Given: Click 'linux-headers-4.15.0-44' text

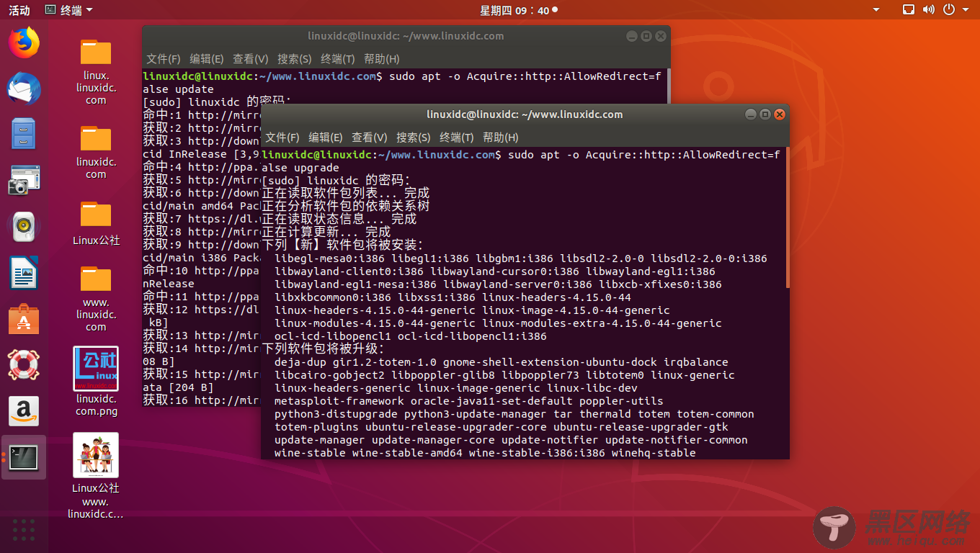Looking at the screenshot, I should pos(556,297).
